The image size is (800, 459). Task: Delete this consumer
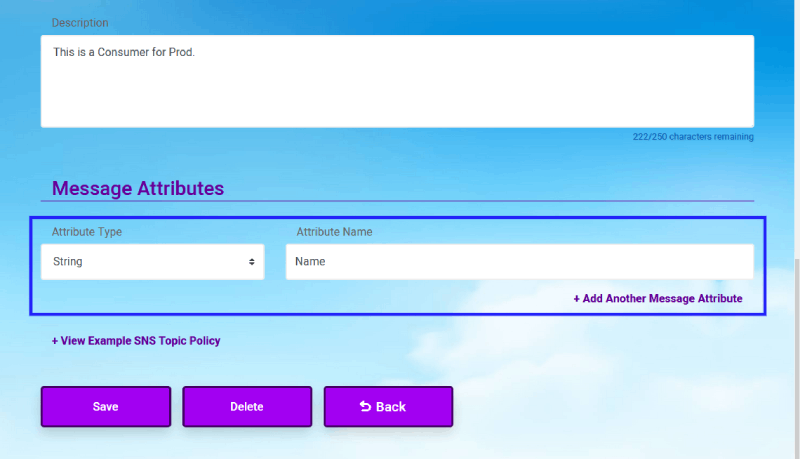(x=247, y=406)
